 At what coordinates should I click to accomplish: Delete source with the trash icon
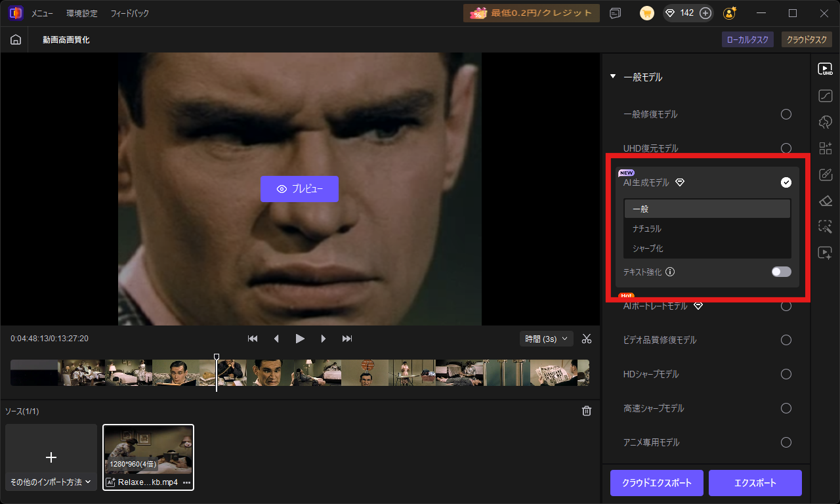coord(587,411)
